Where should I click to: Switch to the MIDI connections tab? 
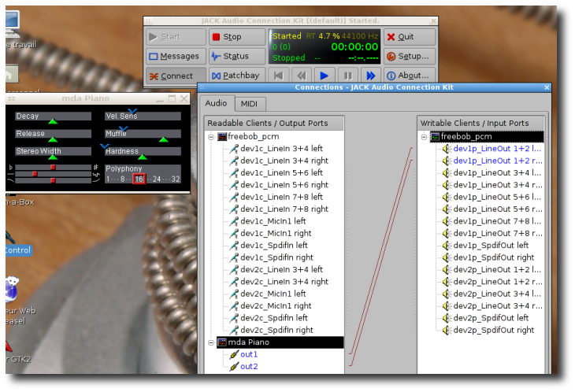tap(250, 104)
